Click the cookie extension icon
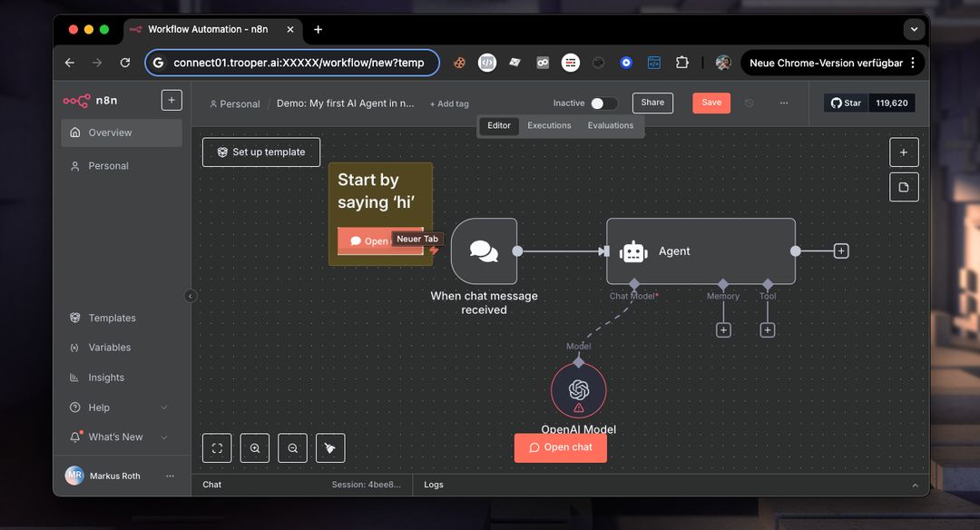Viewport: 980px width, 530px height. pos(459,63)
